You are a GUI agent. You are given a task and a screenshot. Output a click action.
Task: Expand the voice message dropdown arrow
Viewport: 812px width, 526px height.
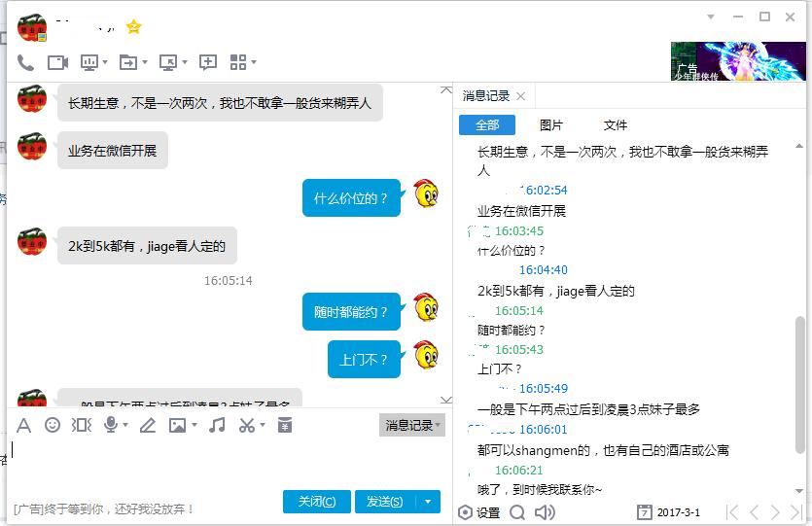pos(125,425)
